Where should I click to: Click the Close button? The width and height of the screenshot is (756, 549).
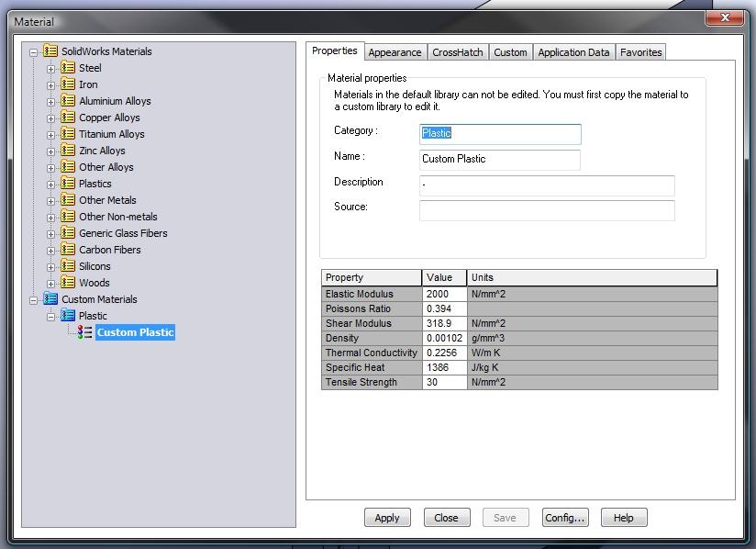pos(447,518)
